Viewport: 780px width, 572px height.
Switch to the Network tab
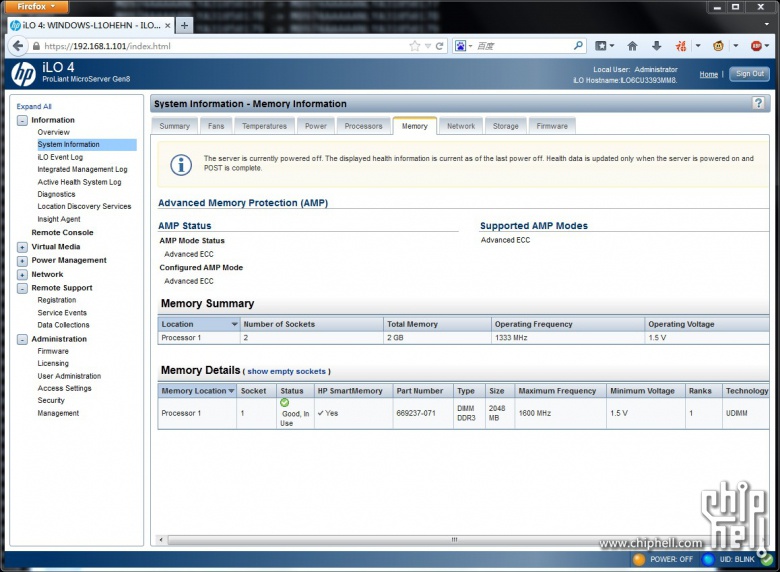(x=461, y=126)
